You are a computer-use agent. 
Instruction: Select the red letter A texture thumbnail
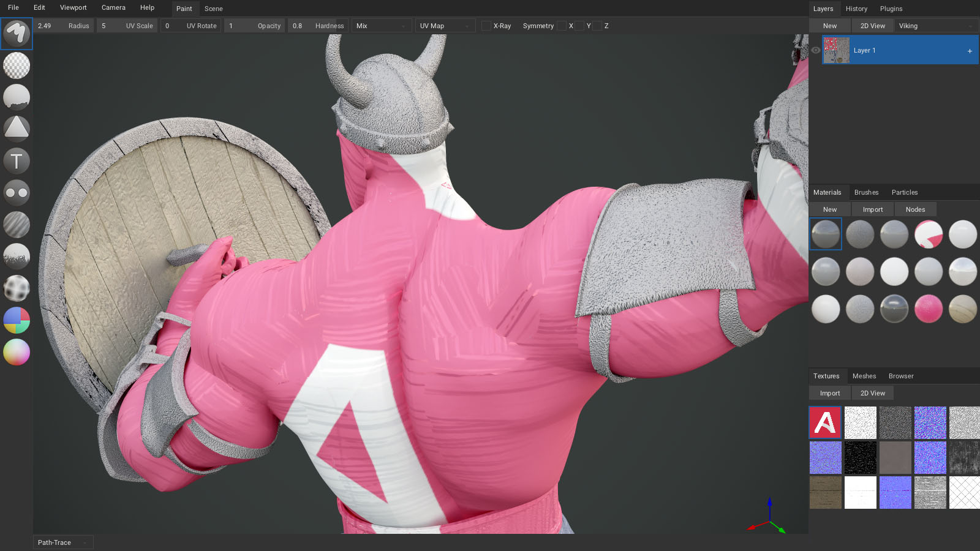point(826,422)
